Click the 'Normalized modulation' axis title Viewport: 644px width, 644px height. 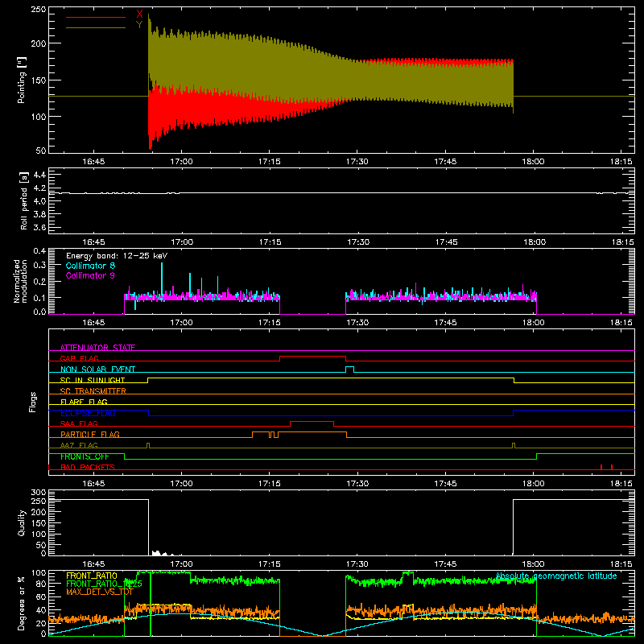20,281
